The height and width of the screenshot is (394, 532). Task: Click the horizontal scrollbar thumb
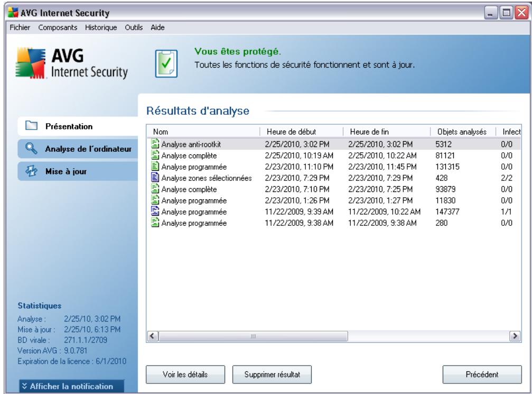tap(253, 336)
